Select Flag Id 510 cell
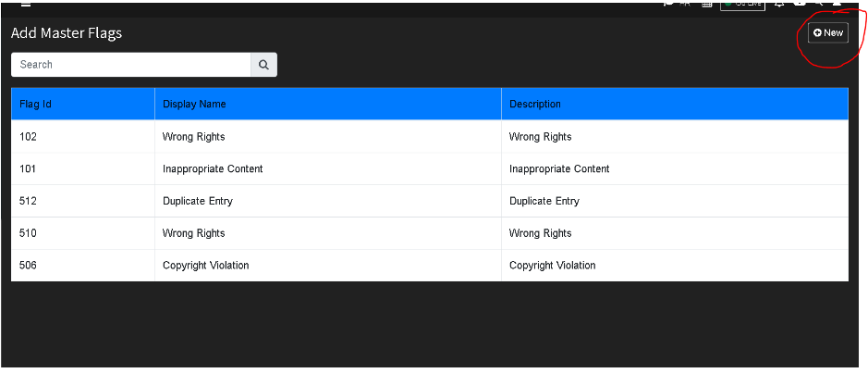868x373 pixels. [x=83, y=233]
